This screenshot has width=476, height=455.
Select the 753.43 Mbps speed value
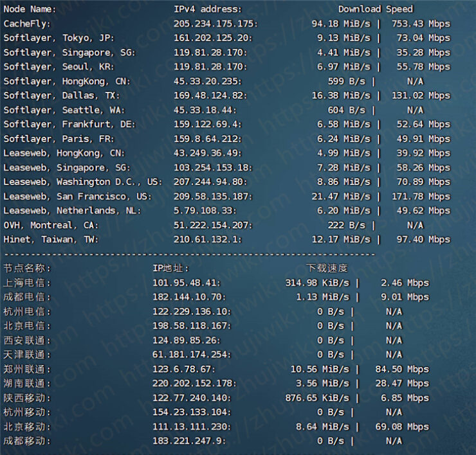point(421,24)
